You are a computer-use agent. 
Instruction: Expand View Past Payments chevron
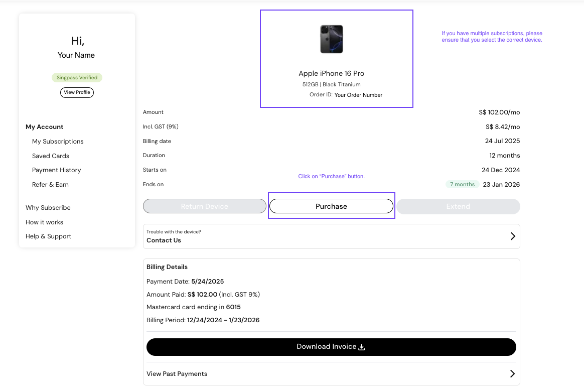coord(512,374)
